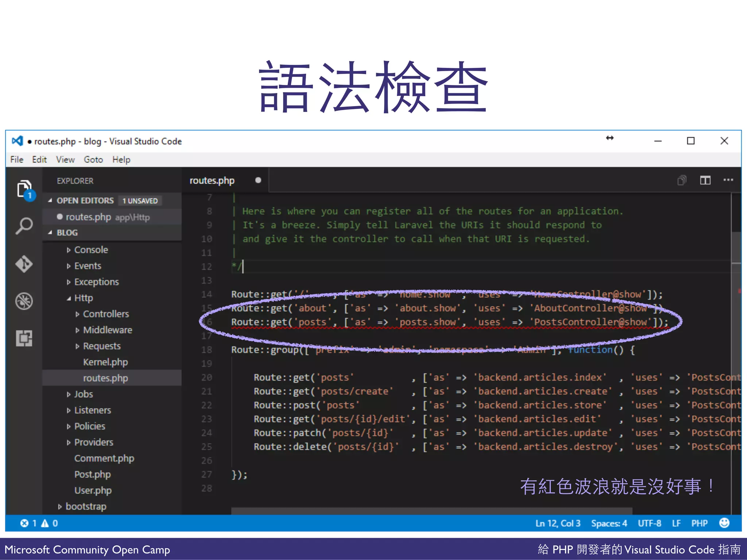
Task: Select routes.php app\Http in Open Editors
Action: (x=112, y=217)
